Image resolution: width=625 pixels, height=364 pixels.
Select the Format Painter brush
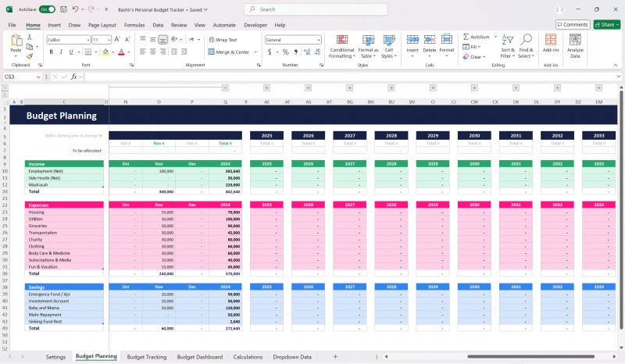tap(29, 56)
